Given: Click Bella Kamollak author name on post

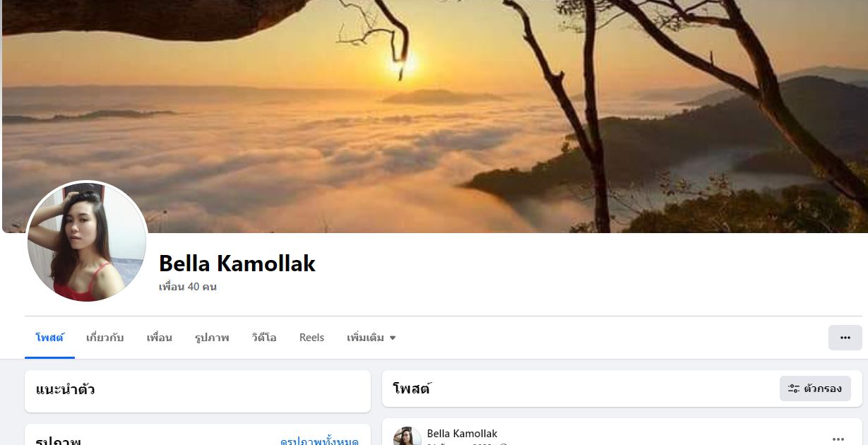Looking at the screenshot, I should 462,433.
